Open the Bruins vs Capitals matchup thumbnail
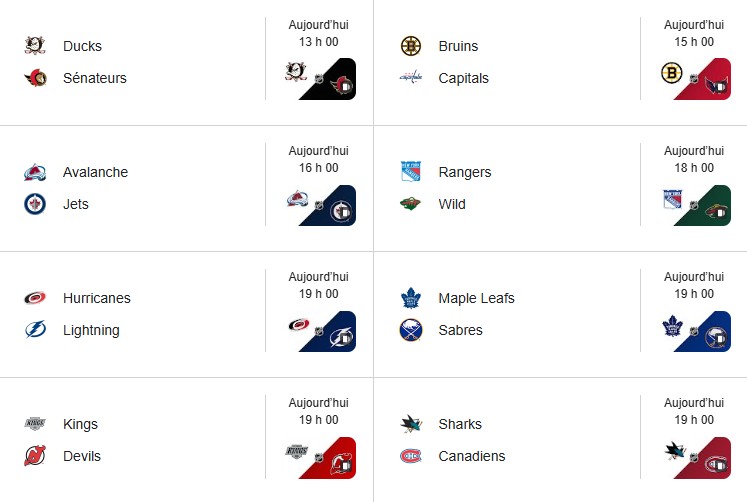747x502 pixels. [x=695, y=79]
